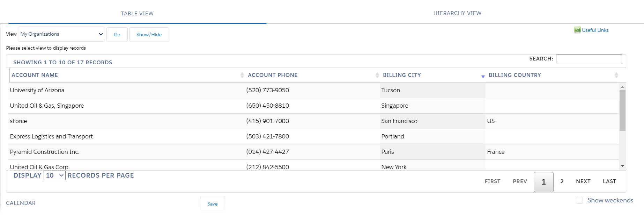The height and width of the screenshot is (215, 644).
Task: Click Tucson billing city cell
Action: (432, 90)
